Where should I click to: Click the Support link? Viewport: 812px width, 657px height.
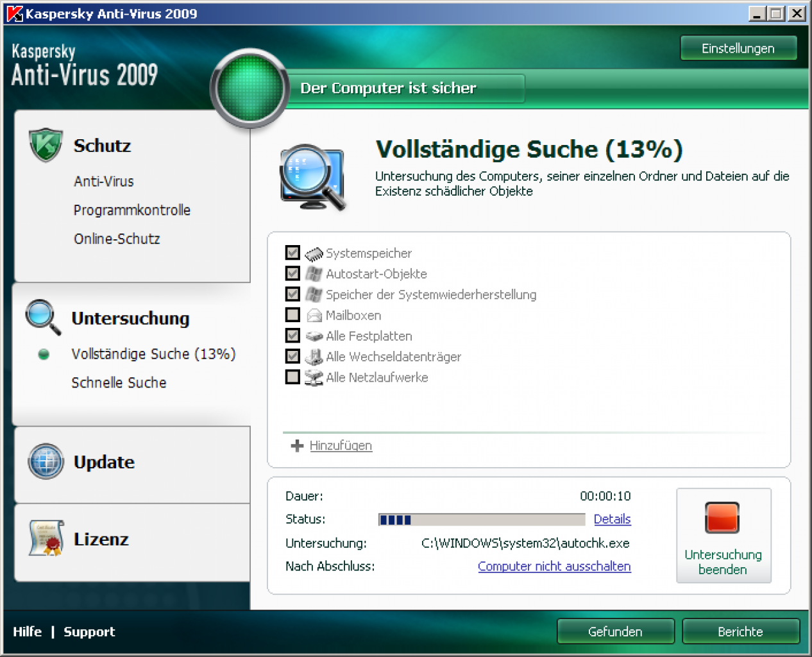(89, 631)
